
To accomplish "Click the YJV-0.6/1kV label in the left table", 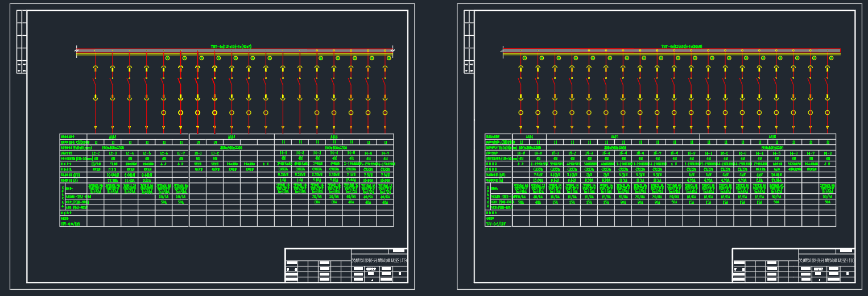I will (x=71, y=224).
